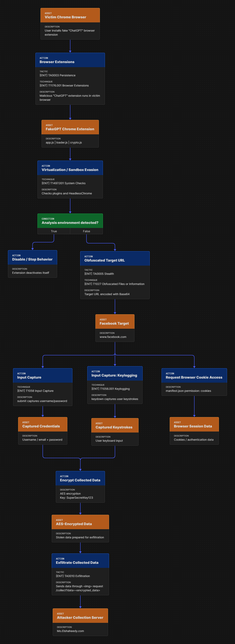Click text "Mo.Elshaheedy.com"
The image size is (235, 644).
(x=70, y=631)
